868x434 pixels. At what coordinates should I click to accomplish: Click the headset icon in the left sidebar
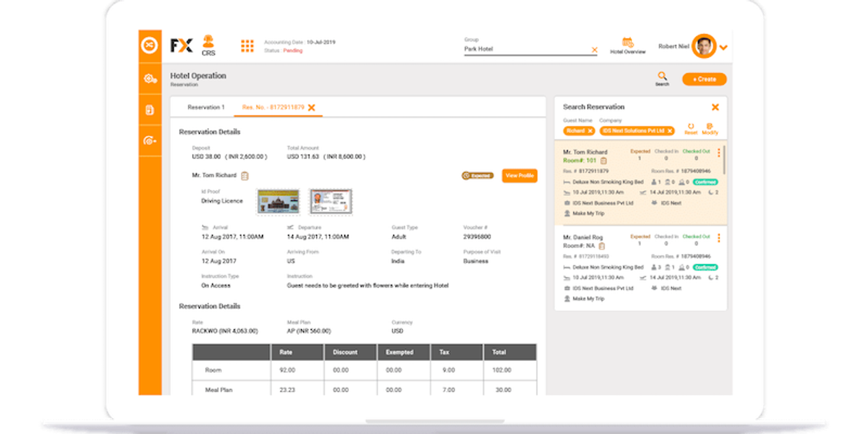pyautogui.click(x=150, y=140)
